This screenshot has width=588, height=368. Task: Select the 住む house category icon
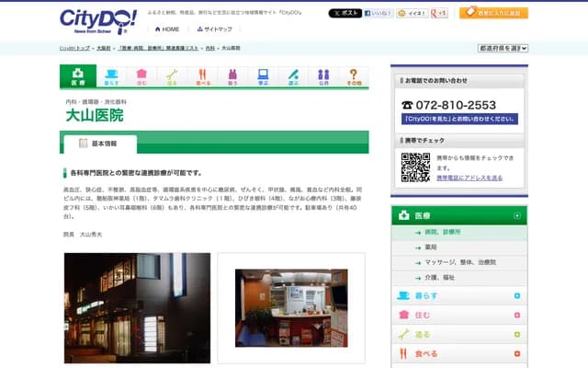[141, 76]
